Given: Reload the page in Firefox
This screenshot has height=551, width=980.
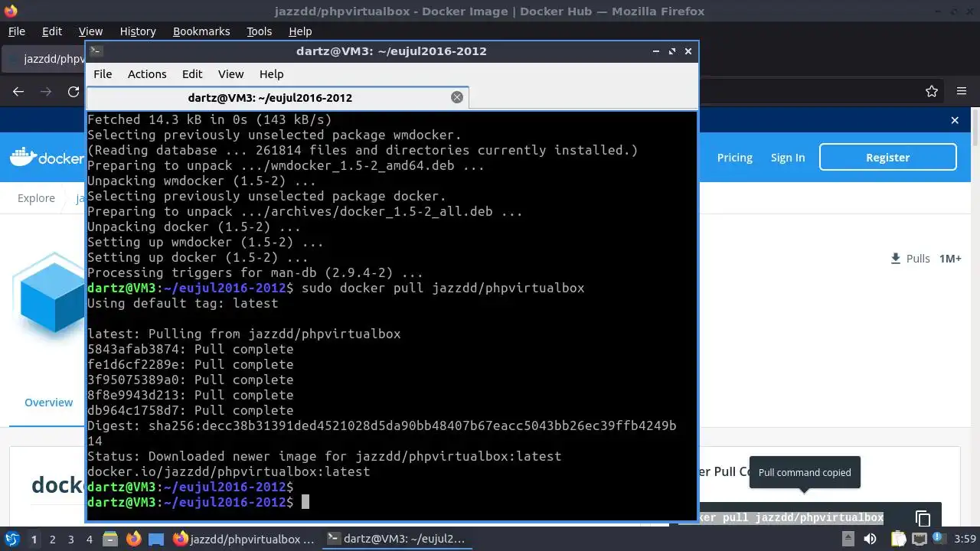Looking at the screenshot, I should click(x=73, y=92).
